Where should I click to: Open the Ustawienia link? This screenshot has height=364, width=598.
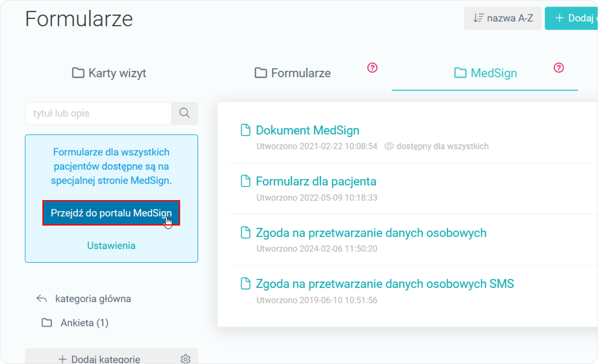tap(111, 245)
